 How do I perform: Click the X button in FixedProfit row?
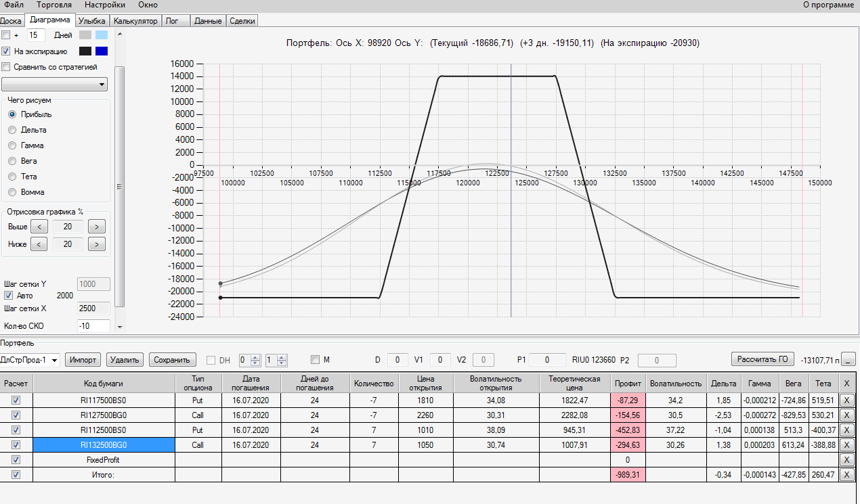point(846,459)
